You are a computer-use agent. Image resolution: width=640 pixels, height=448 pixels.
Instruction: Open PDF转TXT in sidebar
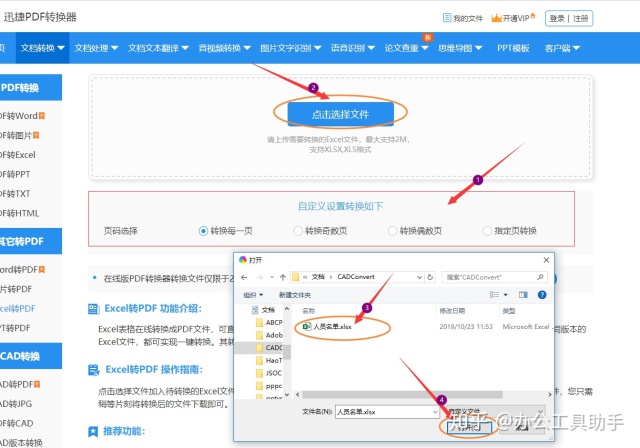pos(15,194)
